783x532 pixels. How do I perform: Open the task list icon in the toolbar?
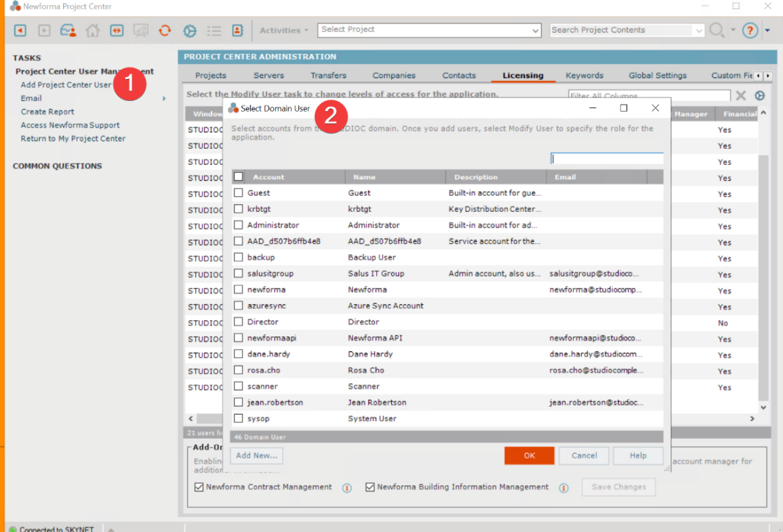[214, 31]
